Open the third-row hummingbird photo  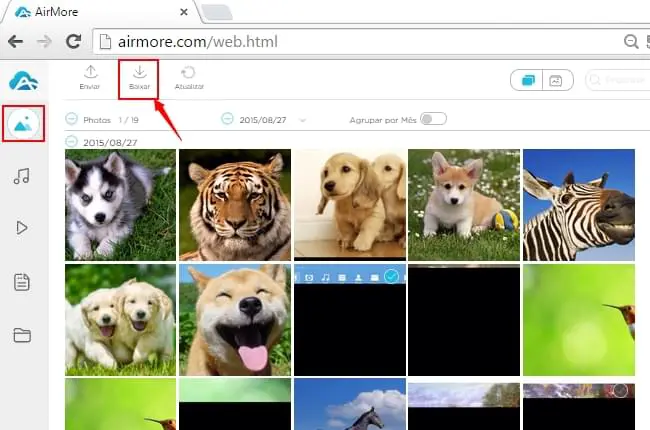tap(120, 404)
